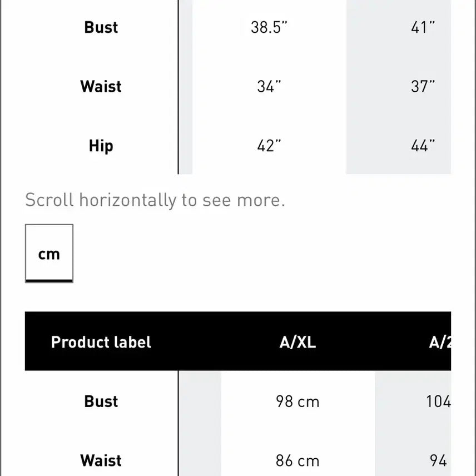
Task: Click the 104 bust value in cm table
Action: click(438, 401)
